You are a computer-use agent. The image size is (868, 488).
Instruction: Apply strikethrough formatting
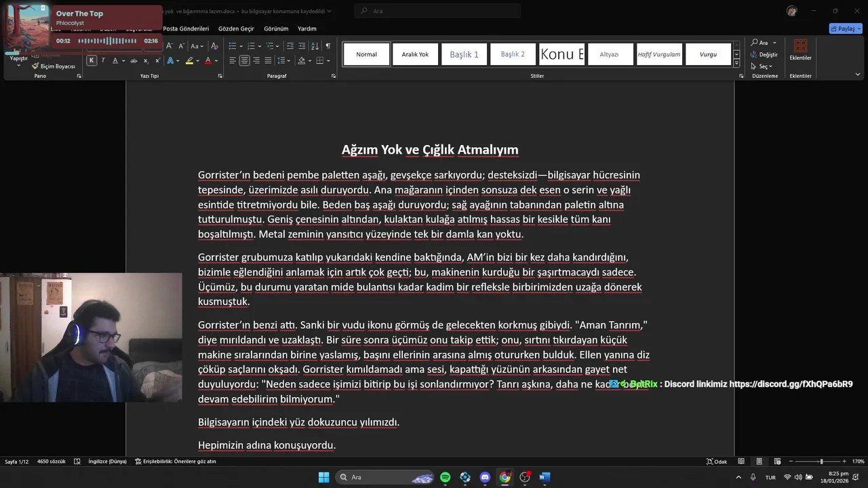134,60
